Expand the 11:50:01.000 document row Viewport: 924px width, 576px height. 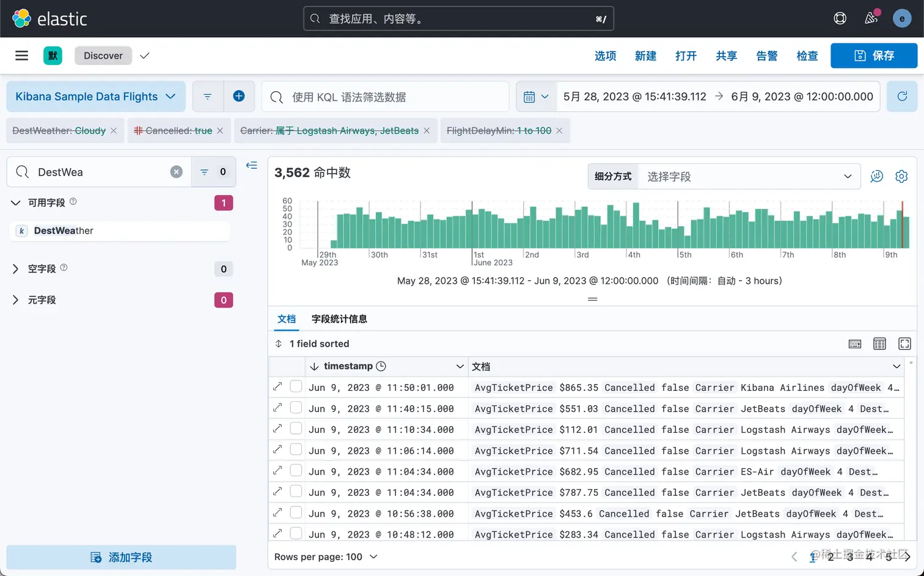pos(277,386)
